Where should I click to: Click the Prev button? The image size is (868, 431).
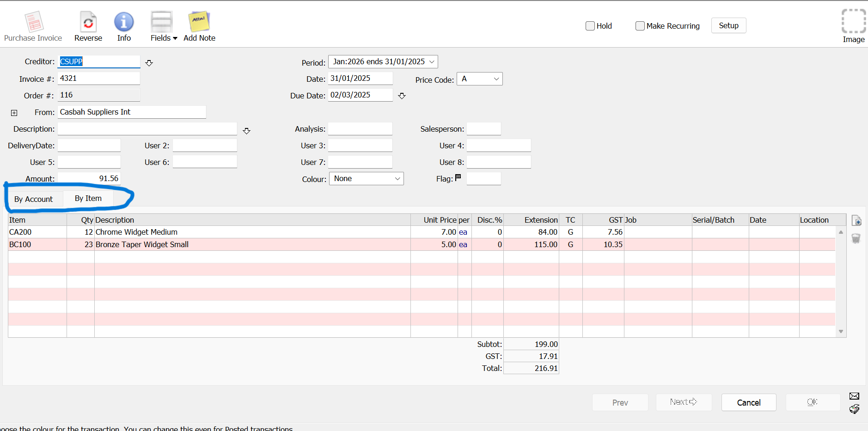[x=620, y=402]
